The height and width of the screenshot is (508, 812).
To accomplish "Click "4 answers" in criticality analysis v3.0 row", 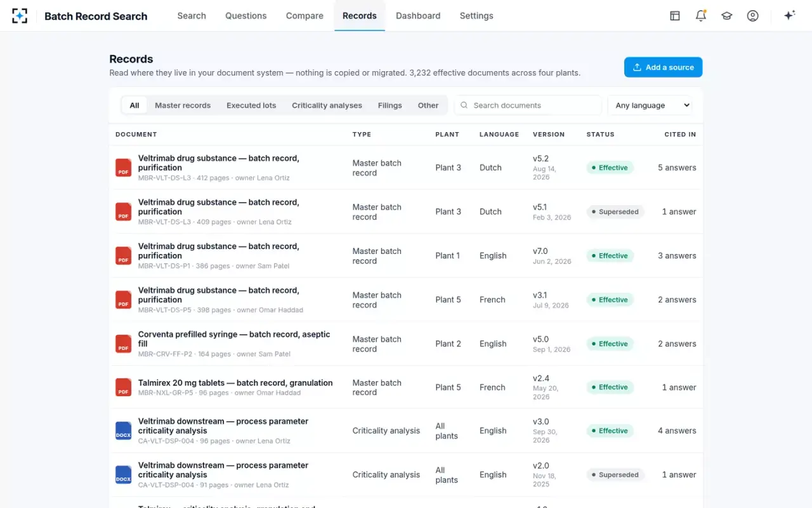I will (677, 431).
